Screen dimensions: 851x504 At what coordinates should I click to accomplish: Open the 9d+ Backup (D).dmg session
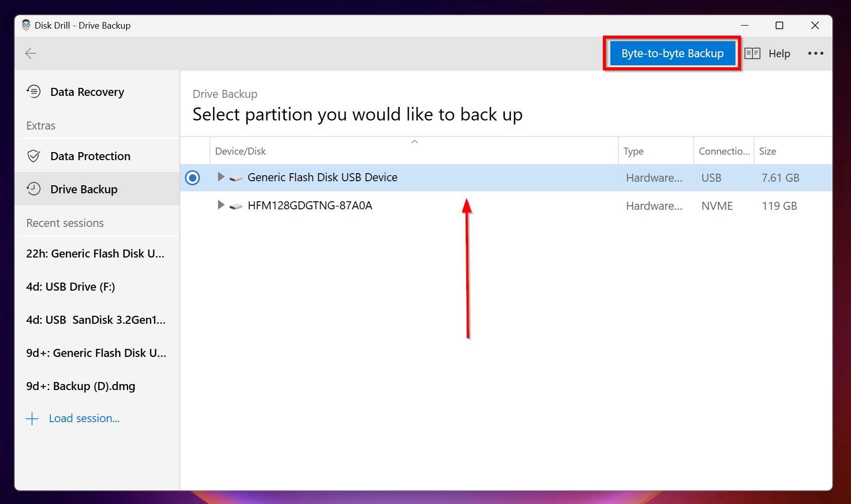97,386
